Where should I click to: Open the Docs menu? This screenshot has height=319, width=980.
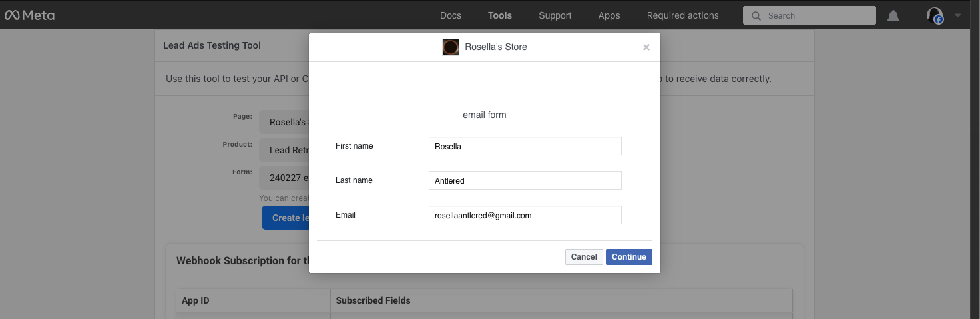(x=451, y=15)
